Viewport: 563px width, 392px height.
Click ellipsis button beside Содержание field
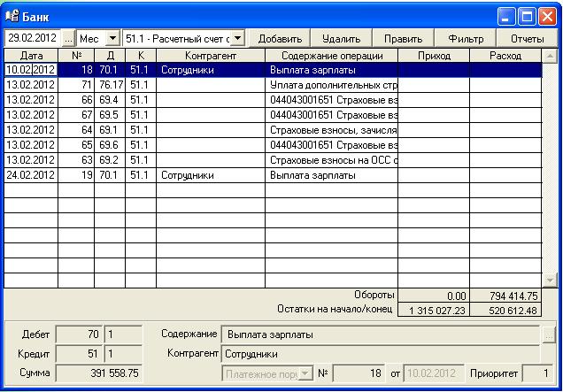click(549, 334)
